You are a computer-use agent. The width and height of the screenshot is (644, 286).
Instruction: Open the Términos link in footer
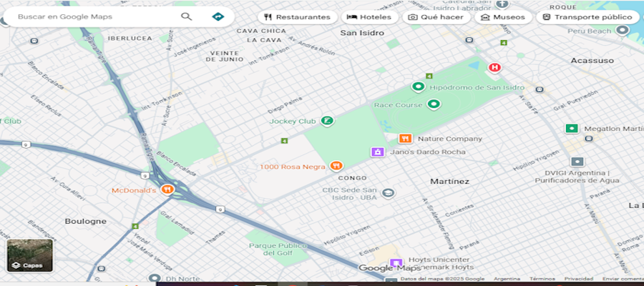[542, 279]
